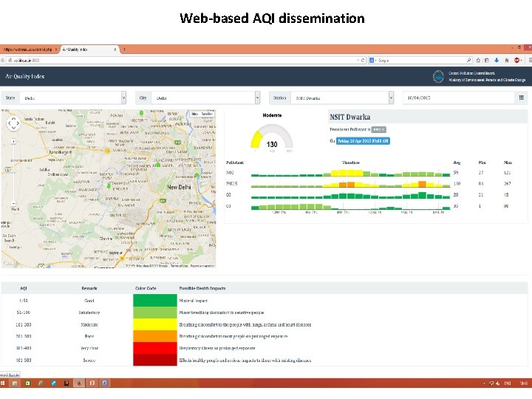The image size is (532, 399).
Task: Bookmark the page with the star icon
Action: click(x=478, y=61)
